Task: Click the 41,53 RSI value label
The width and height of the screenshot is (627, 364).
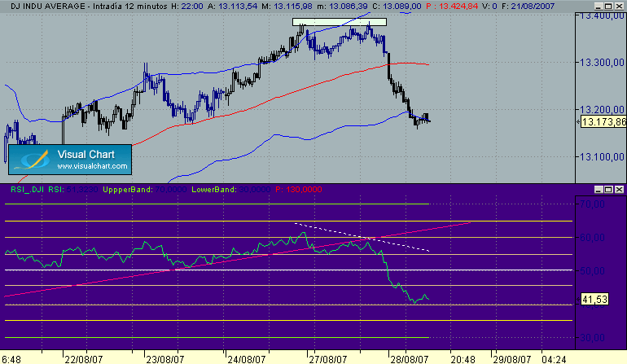Action: point(594,299)
